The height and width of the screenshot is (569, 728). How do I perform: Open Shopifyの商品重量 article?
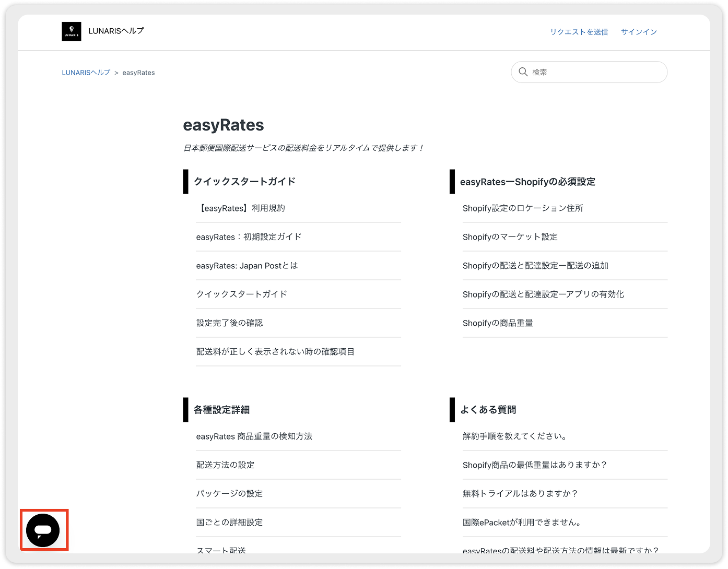pyautogui.click(x=498, y=323)
